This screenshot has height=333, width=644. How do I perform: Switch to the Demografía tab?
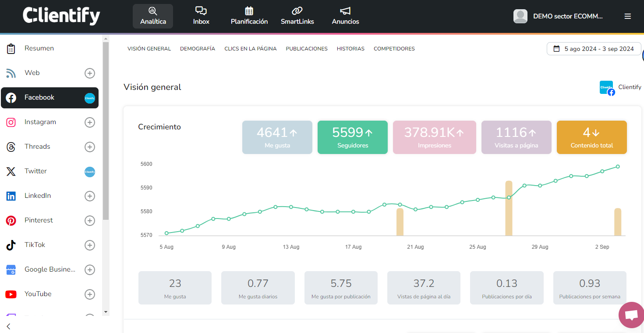coord(198,49)
